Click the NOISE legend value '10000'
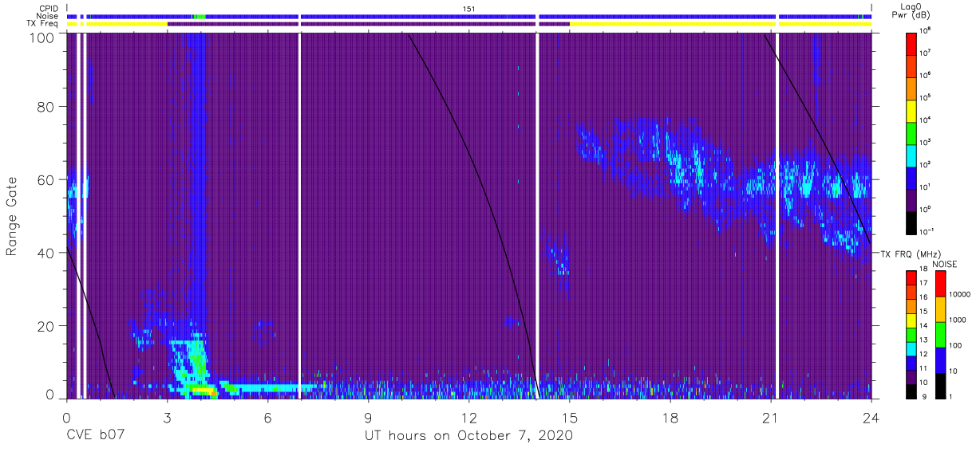The image size is (980, 452). [961, 294]
